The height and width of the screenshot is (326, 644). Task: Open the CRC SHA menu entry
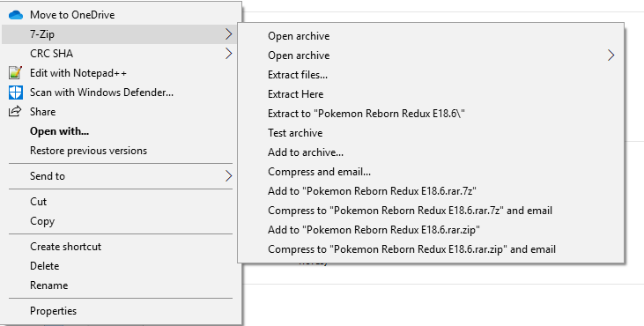point(119,54)
